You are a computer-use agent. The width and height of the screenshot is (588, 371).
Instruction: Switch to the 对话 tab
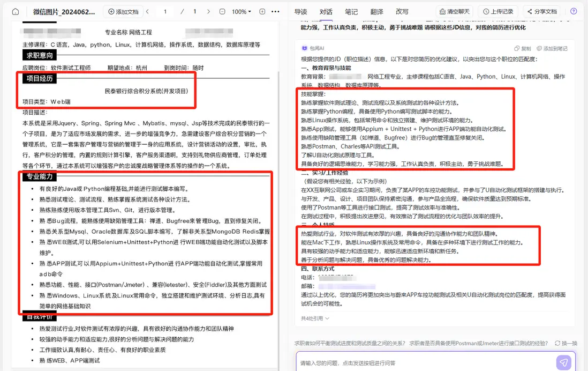point(326,12)
